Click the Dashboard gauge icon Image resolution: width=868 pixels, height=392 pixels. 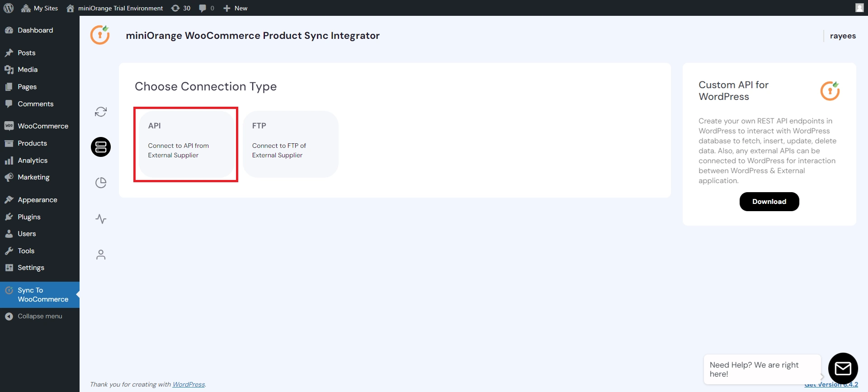(x=9, y=30)
